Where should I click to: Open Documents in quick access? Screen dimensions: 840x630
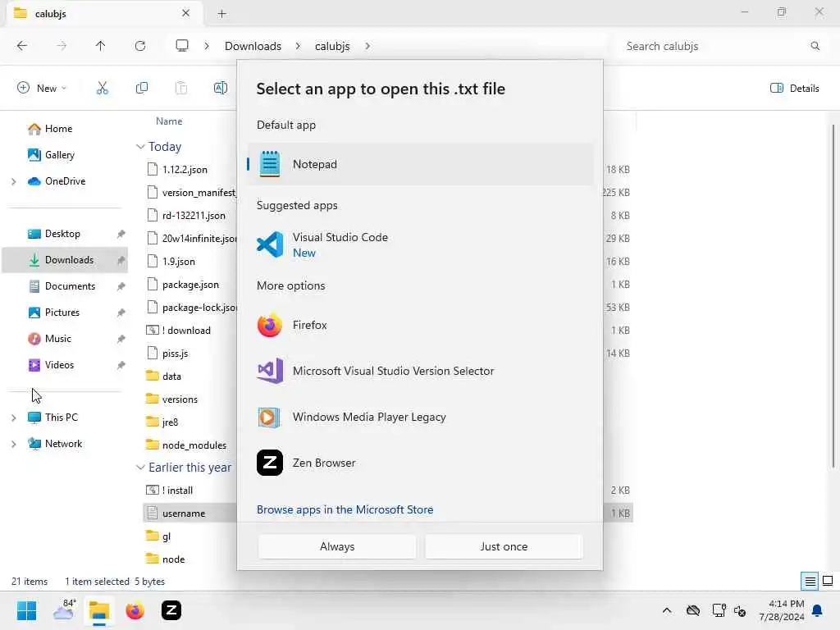pyautogui.click(x=70, y=286)
